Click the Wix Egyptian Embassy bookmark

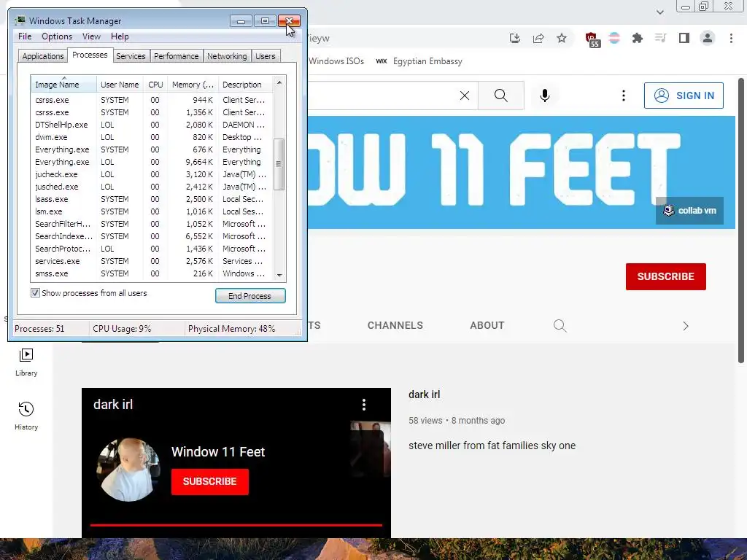coord(419,61)
